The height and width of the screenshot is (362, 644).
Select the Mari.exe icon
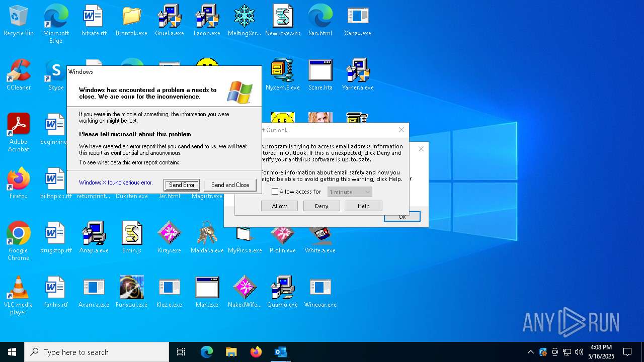click(207, 292)
